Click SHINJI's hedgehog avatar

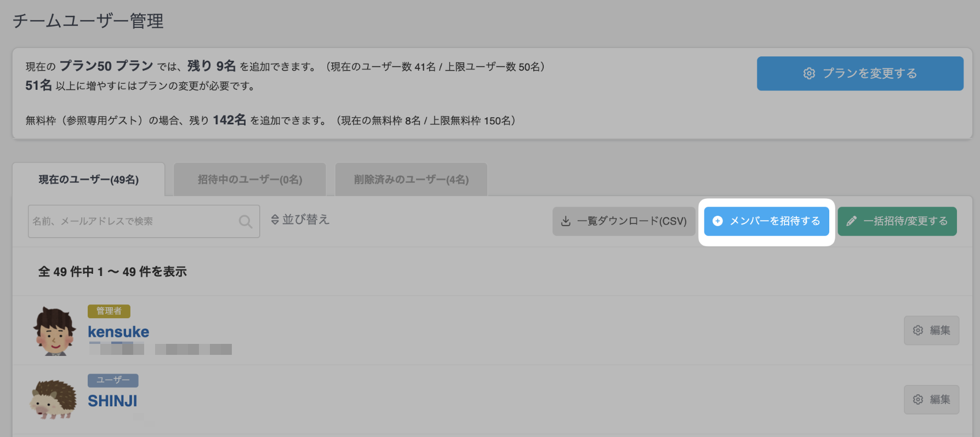[53, 400]
